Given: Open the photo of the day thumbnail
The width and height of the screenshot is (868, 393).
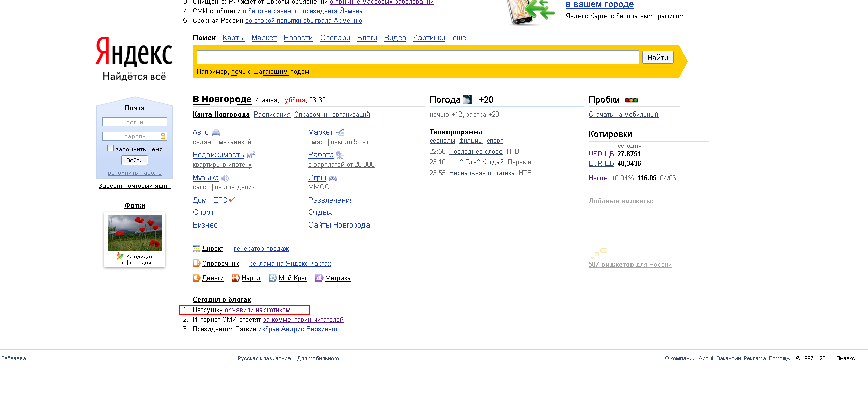Looking at the screenshot, I should pos(135,234).
